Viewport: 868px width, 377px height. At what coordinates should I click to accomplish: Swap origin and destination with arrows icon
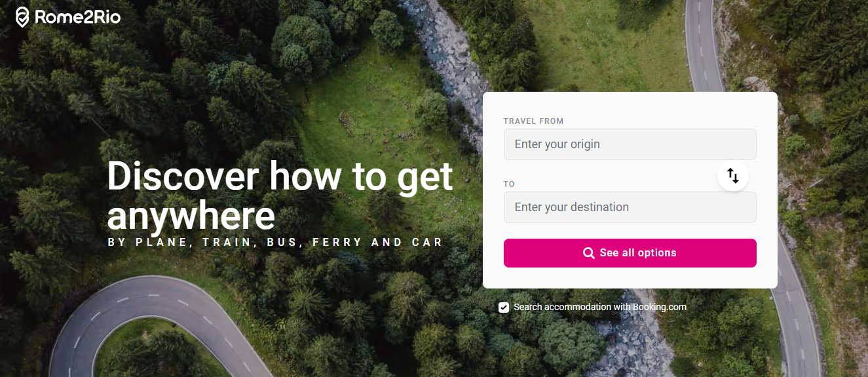tap(733, 176)
